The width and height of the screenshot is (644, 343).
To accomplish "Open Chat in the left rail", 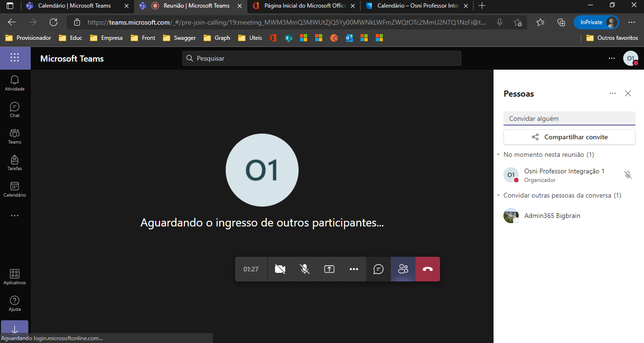I will click(x=15, y=109).
